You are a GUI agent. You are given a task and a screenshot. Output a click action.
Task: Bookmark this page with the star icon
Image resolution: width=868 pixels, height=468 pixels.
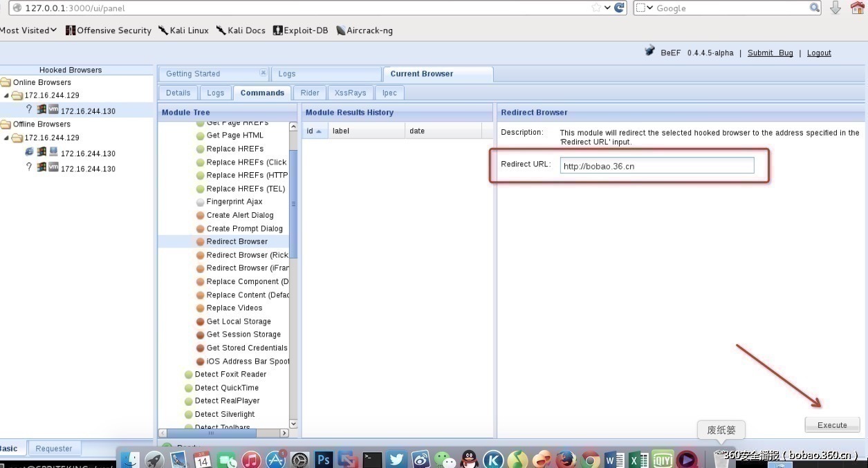(596, 8)
